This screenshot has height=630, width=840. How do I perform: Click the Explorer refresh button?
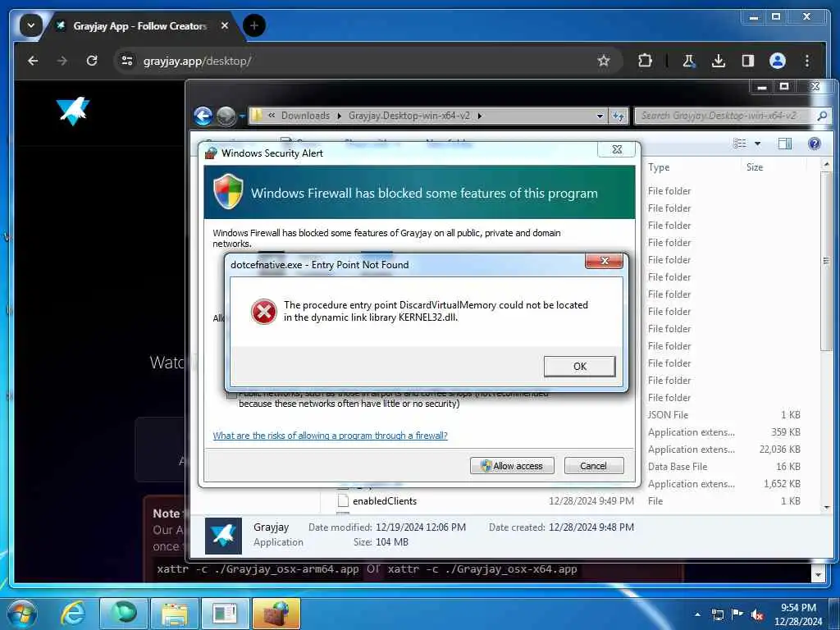pos(619,116)
